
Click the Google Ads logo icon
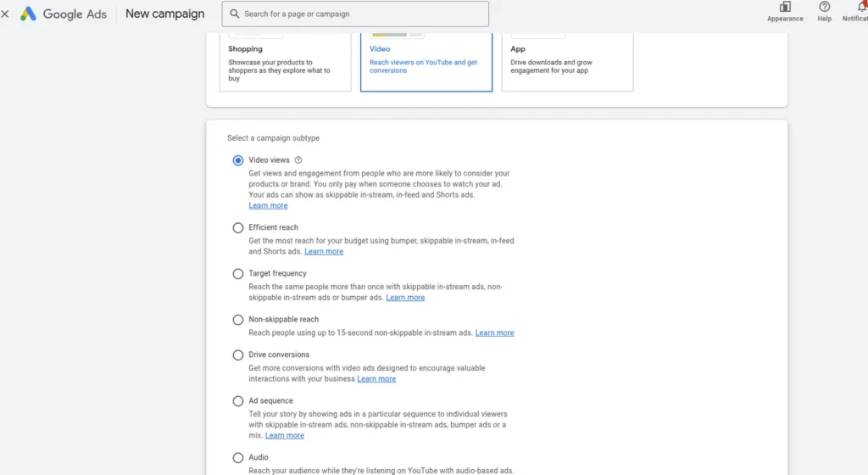point(28,14)
